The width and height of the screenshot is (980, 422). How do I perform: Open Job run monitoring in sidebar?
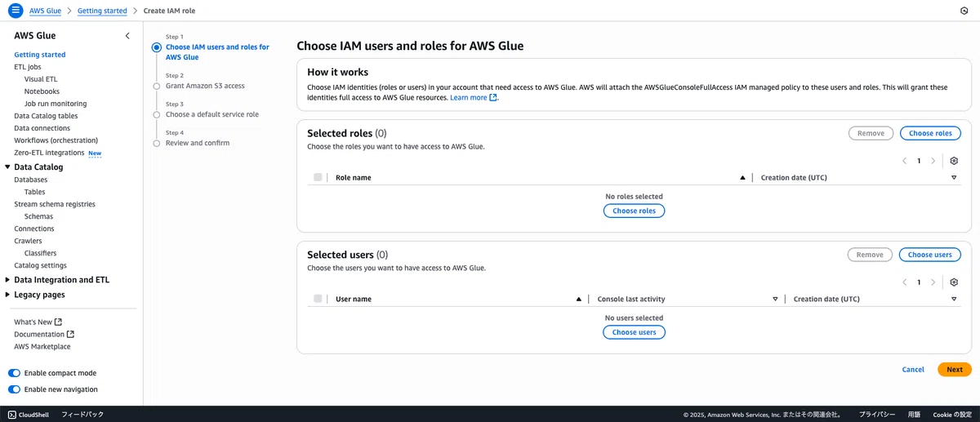(56, 104)
